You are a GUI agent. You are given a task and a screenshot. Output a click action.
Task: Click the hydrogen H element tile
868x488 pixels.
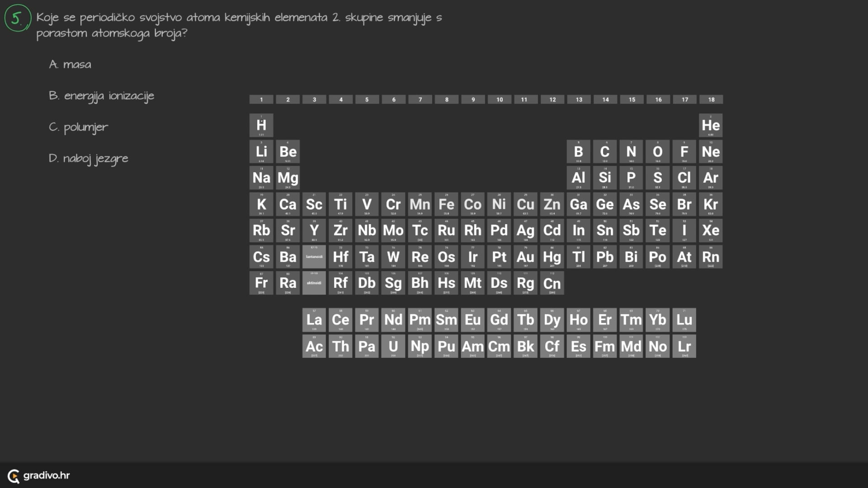coord(261,125)
